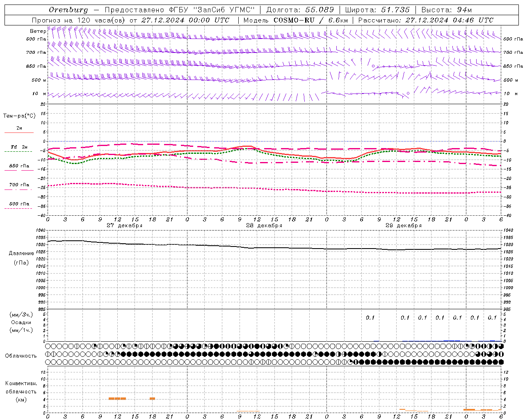Click the blue precipitation bar late on 29 декабря
The height and width of the screenshot is (420, 525).
pyautogui.click(x=452, y=340)
